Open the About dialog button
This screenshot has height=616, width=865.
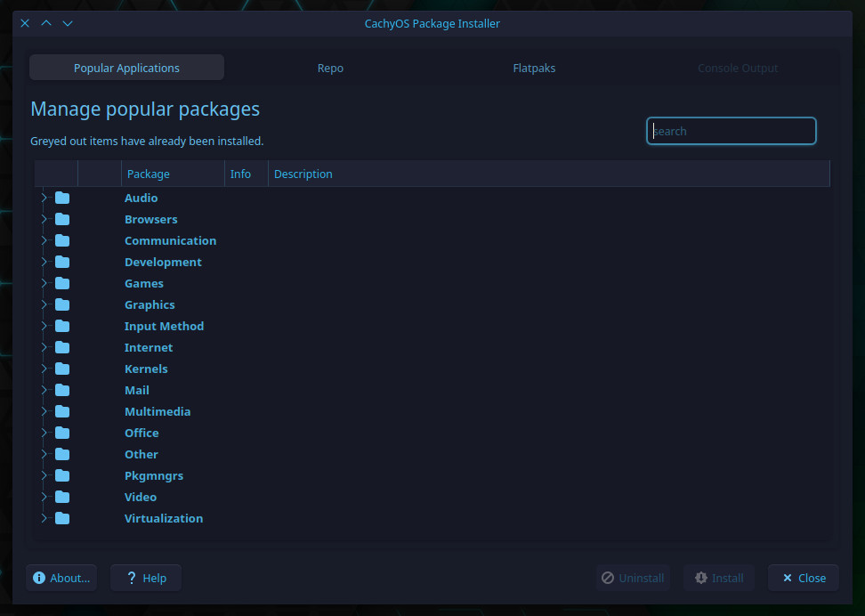[61, 578]
